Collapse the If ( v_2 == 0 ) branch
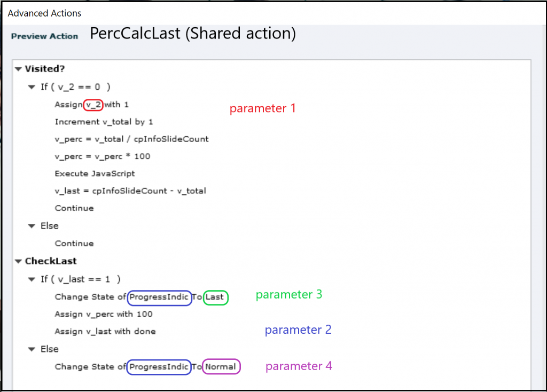Viewport: 547px width, 392px height. 32,87
